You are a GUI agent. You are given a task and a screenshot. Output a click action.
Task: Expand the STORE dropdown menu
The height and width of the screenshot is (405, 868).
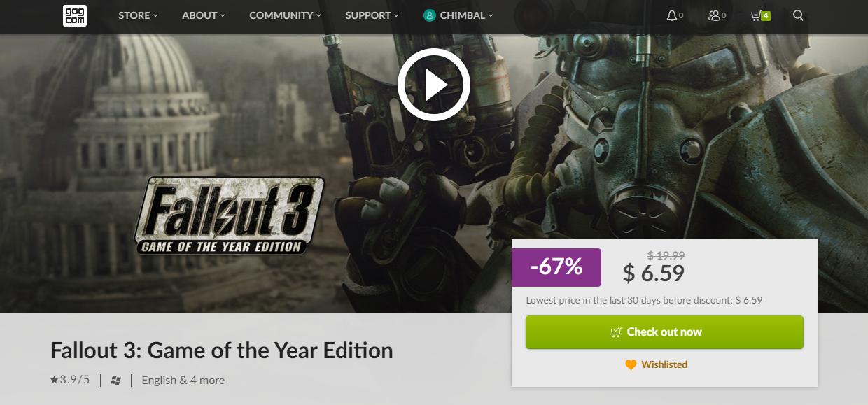click(x=138, y=15)
